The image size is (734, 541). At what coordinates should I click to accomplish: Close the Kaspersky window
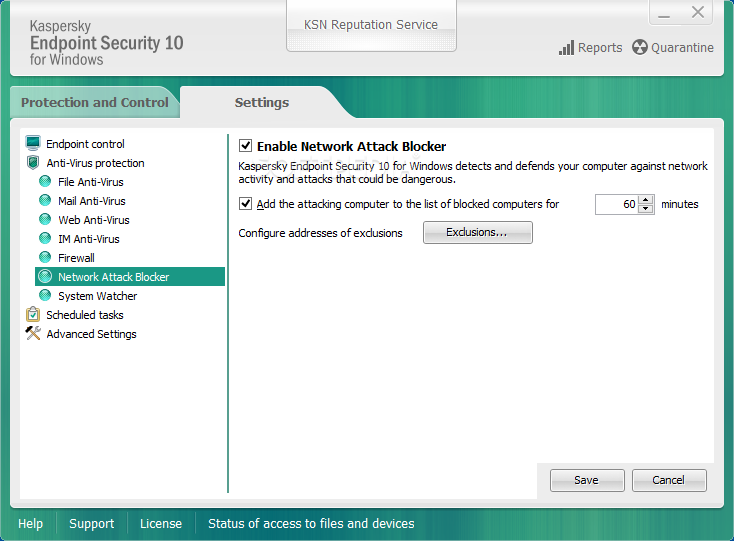[x=697, y=12]
